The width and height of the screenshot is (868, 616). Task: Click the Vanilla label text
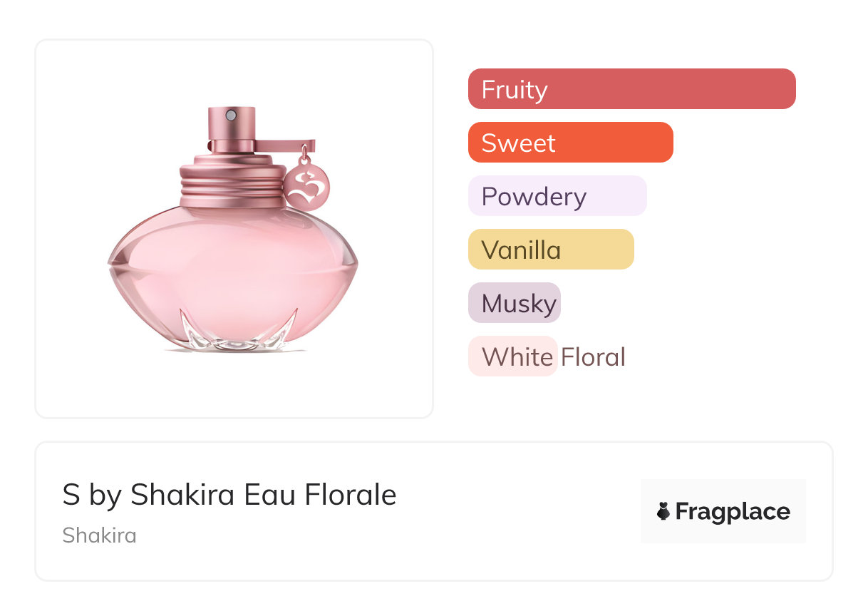[521, 250]
